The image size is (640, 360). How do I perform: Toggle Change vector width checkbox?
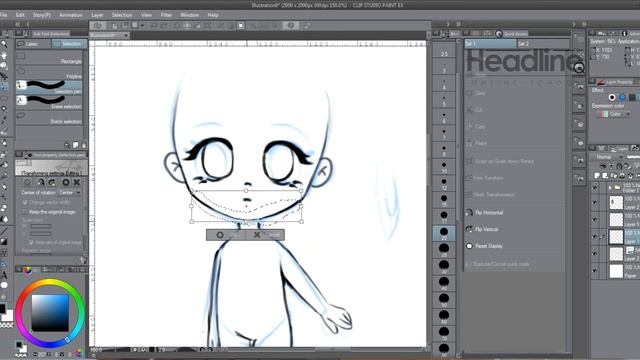point(25,202)
